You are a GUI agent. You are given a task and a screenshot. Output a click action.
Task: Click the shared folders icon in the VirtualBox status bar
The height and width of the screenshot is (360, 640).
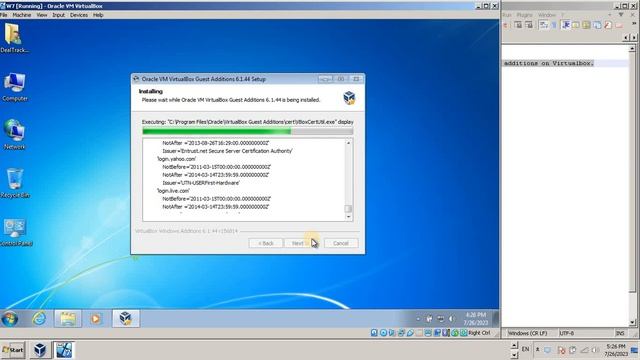coord(419,333)
